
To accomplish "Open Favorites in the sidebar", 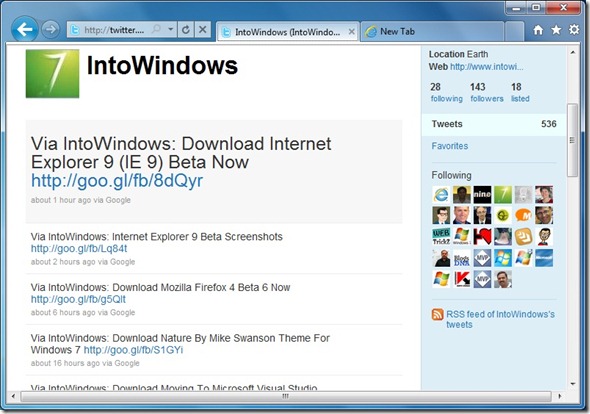I will 450,146.
